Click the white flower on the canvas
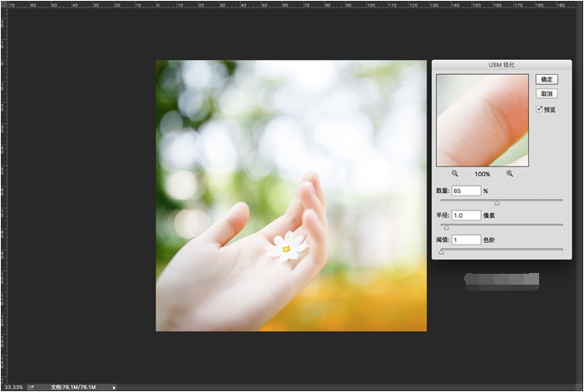 (x=286, y=246)
